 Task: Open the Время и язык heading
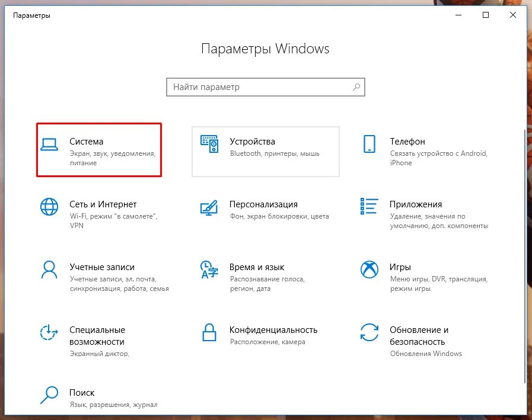[x=256, y=267]
